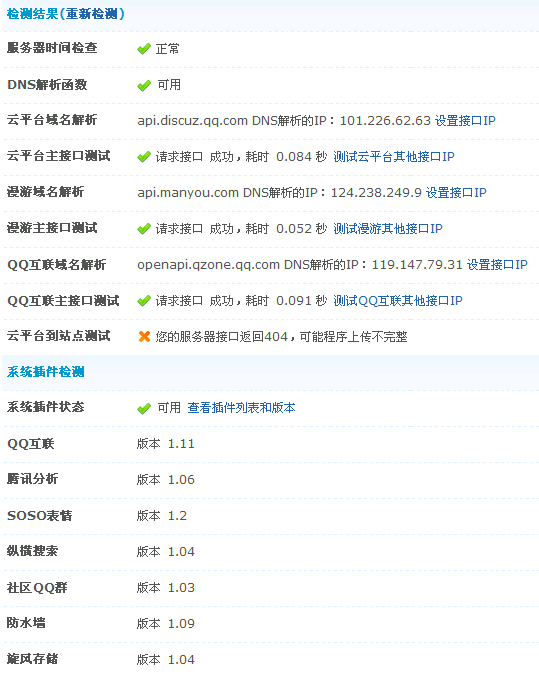The width and height of the screenshot is (539, 692).
Task: Click green check icon for DNS解析函数
Action: tap(144, 85)
